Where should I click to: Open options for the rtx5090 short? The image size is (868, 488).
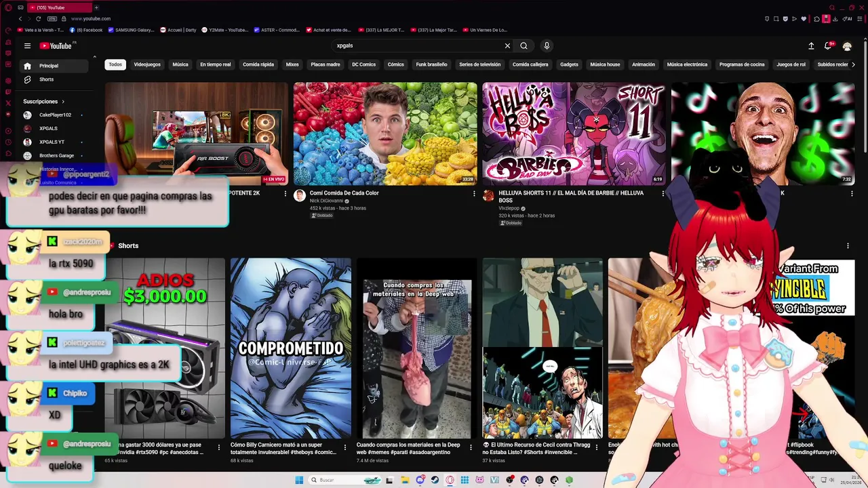218,447
